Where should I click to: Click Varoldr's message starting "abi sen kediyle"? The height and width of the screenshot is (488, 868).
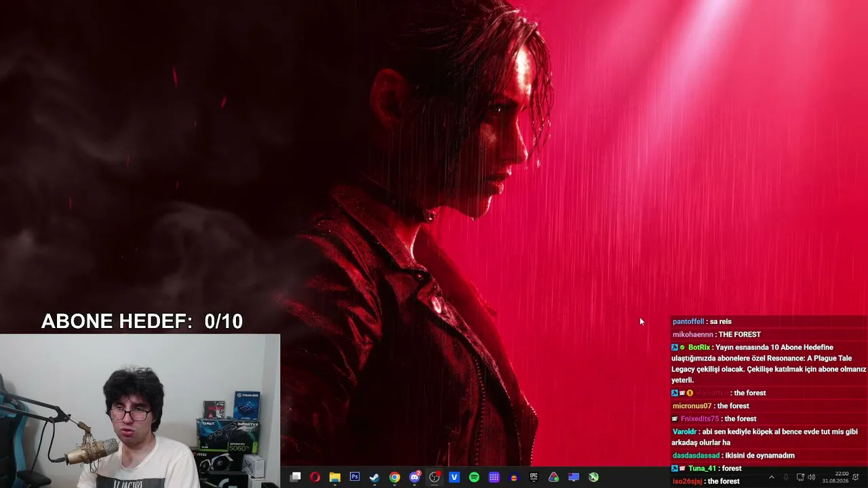765,437
